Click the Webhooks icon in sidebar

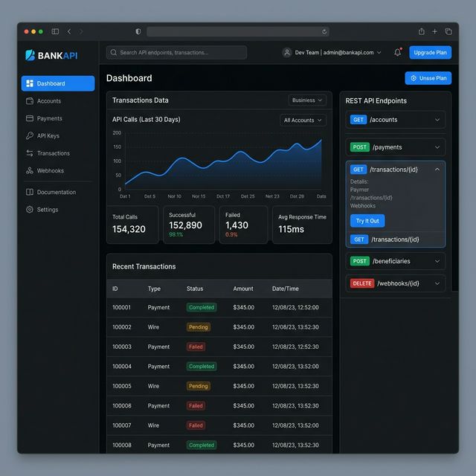[x=30, y=170]
